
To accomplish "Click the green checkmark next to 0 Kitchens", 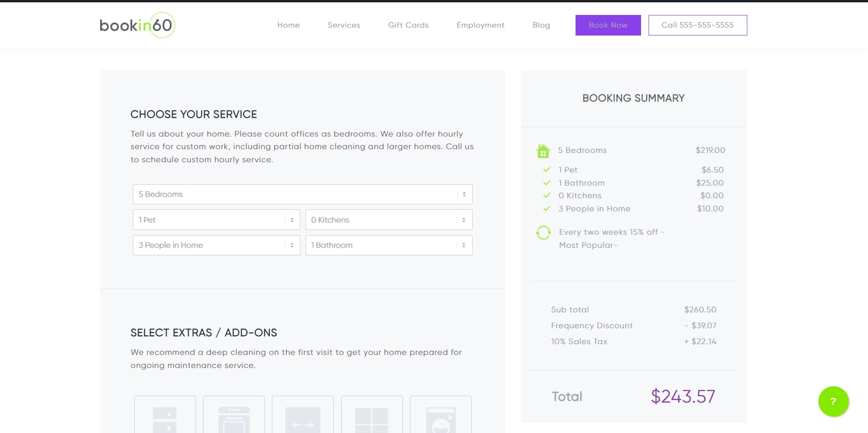I will pos(547,195).
